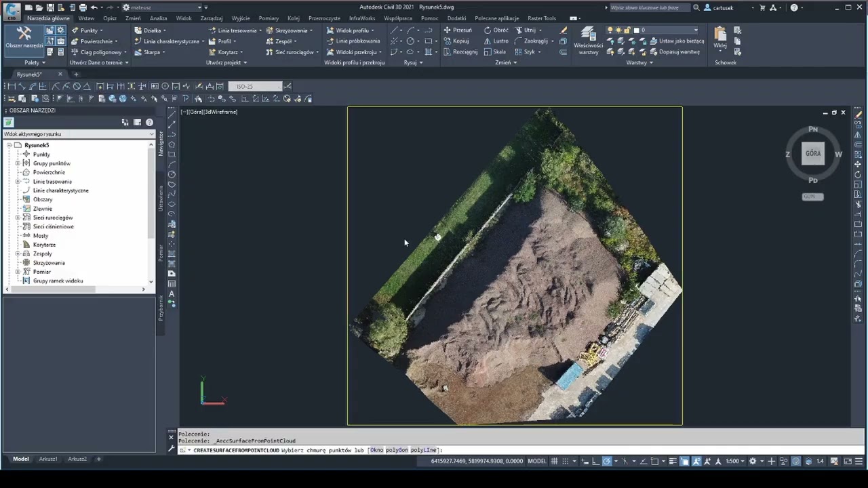
Task: Click the help question mark icon
Action: tap(794, 7)
